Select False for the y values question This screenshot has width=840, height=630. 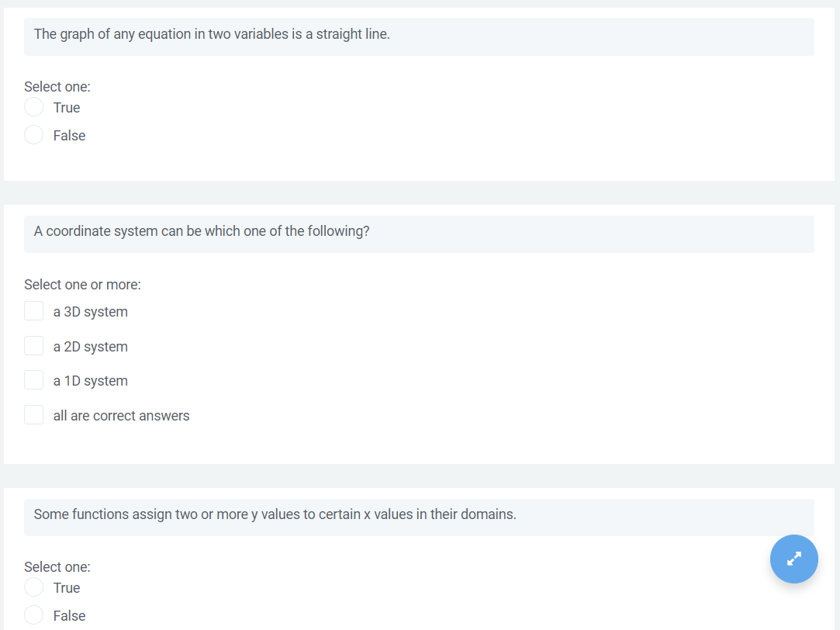(33, 614)
